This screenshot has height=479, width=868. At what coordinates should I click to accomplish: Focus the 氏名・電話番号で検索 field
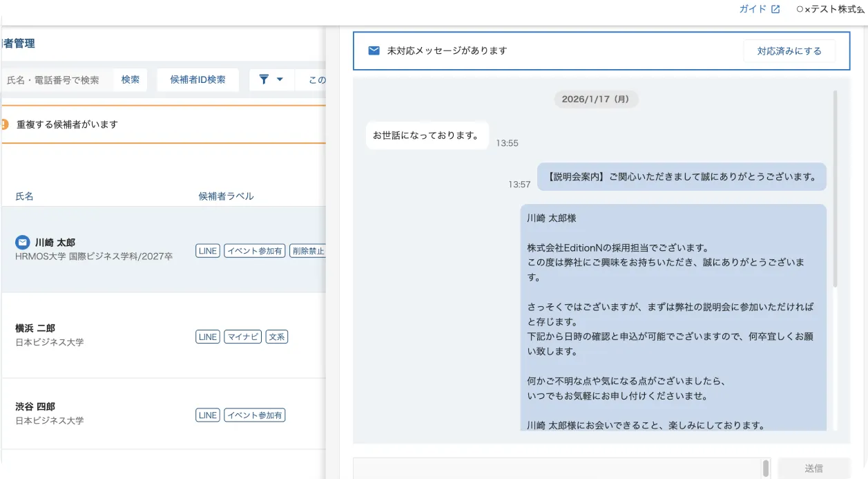pyautogui.click(x=58, y=79)
